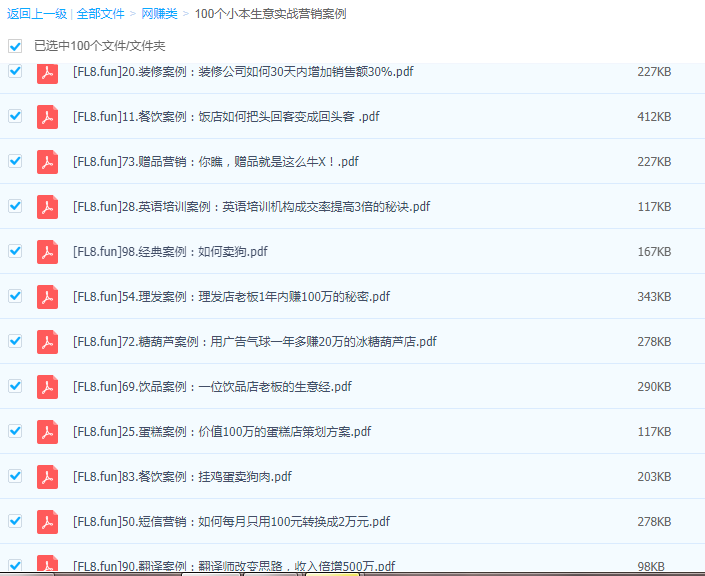Open 全部文件 breadcrumb link

[x=100, y=14]
